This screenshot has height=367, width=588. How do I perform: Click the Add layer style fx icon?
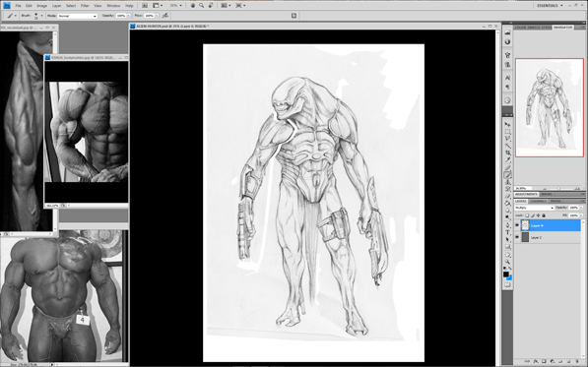click(x=536, y=362)
